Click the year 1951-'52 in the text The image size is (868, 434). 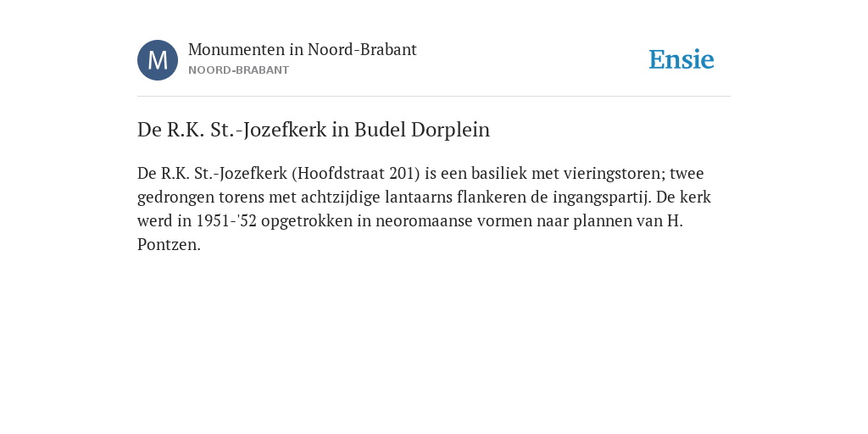pyautogui.click(x=226, y=221)
